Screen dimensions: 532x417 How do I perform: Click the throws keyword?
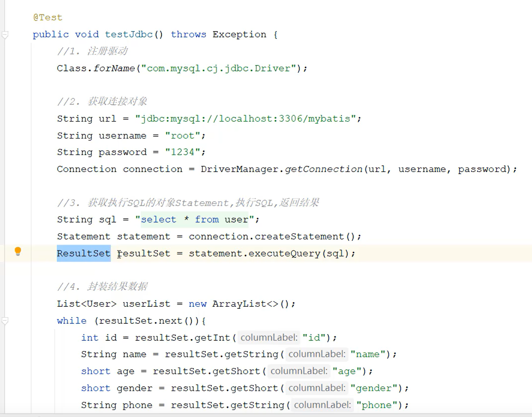(x=188, y=34)
